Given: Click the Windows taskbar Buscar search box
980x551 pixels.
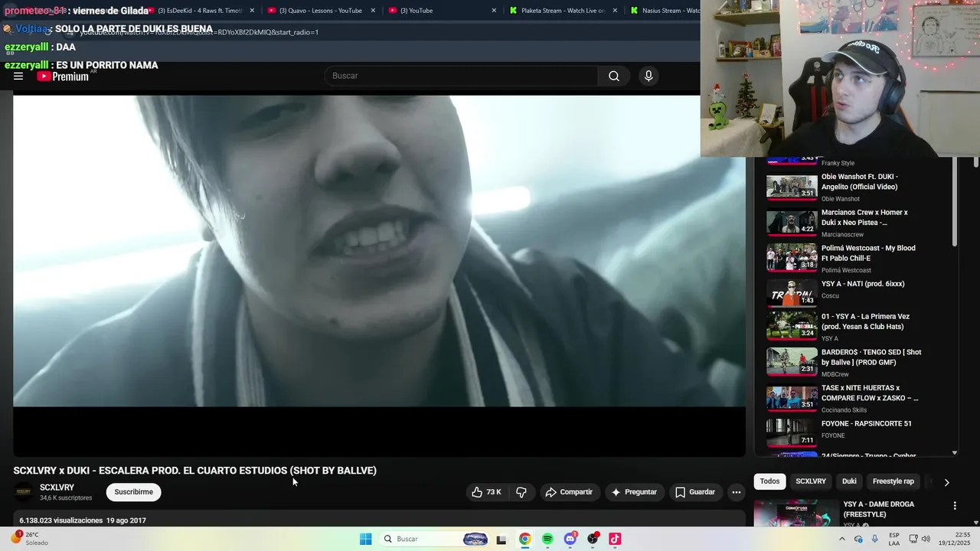Looking at the screenshot, I should [x=433, y=539].
